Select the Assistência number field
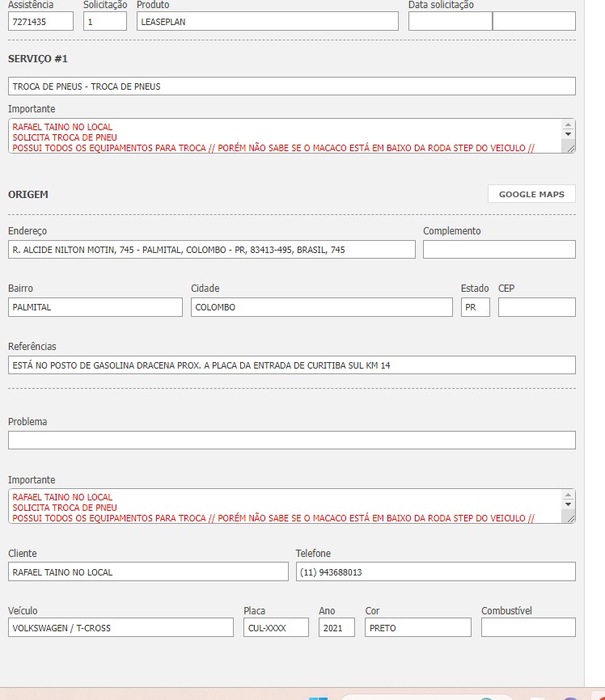This screenshot has width=605, height=700. tap(40, 22)
